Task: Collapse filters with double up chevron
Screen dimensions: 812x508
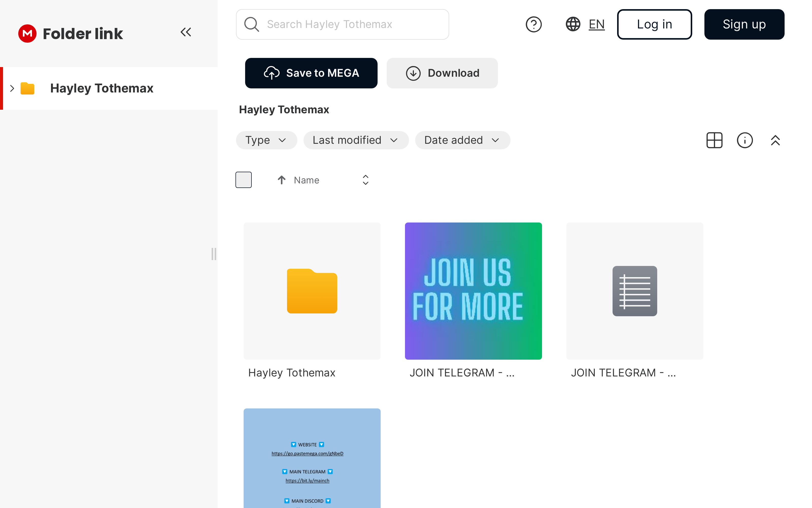Action: pos(775,140)
